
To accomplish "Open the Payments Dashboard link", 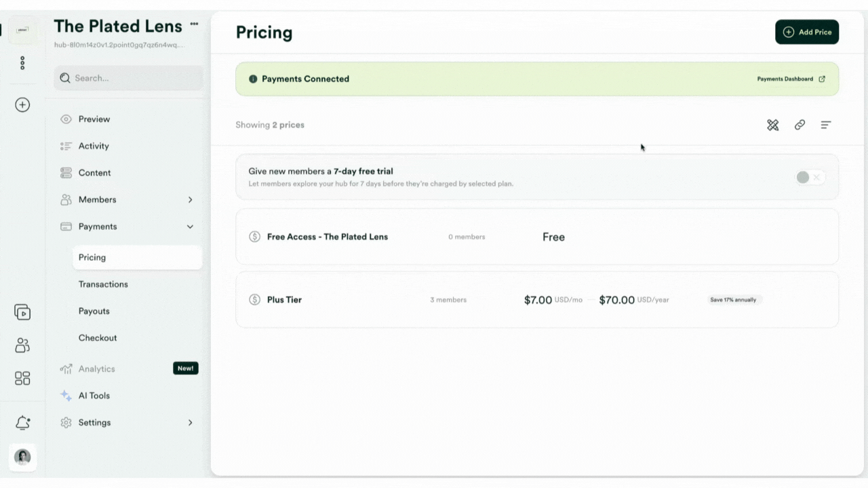I will click(x=791, y=79).
